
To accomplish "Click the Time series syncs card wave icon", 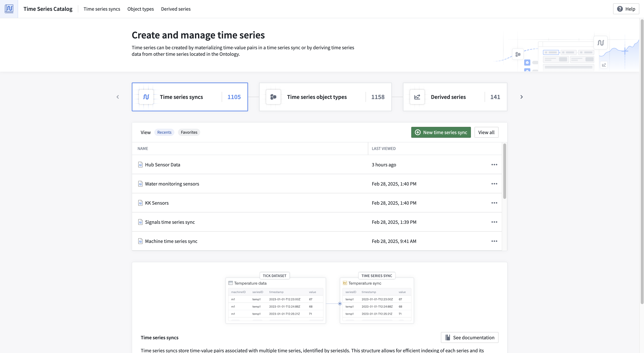I will [x=146, y=97].
